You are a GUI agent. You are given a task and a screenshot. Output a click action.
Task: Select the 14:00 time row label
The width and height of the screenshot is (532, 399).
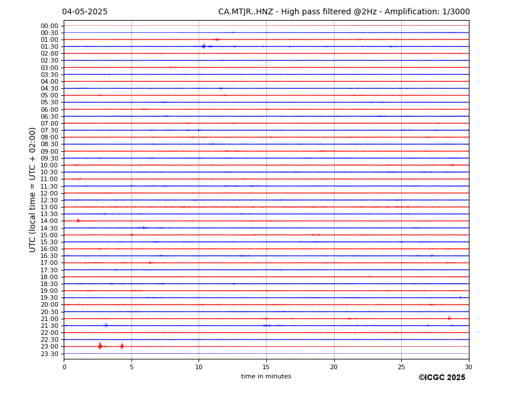click(49, 221)
